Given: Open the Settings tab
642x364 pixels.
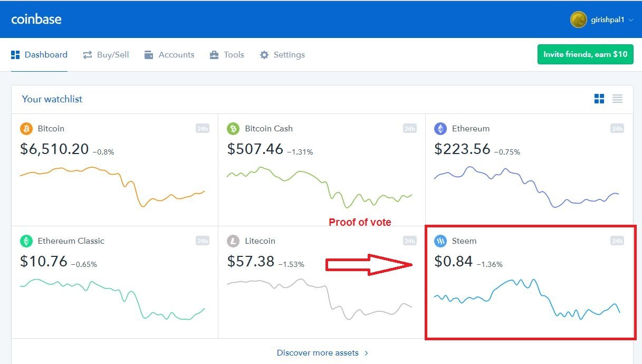Looking at the screenshot, I should coord(282,55).
